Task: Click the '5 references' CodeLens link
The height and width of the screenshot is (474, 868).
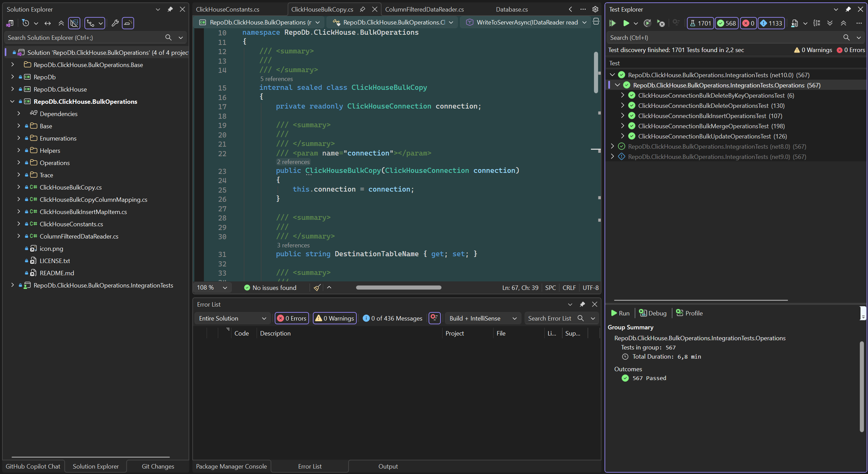Action: (276, 79)
